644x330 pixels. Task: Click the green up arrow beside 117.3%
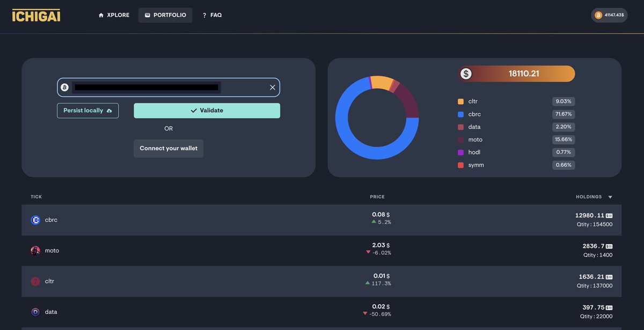pyautogui.click(x=368, y=283)
